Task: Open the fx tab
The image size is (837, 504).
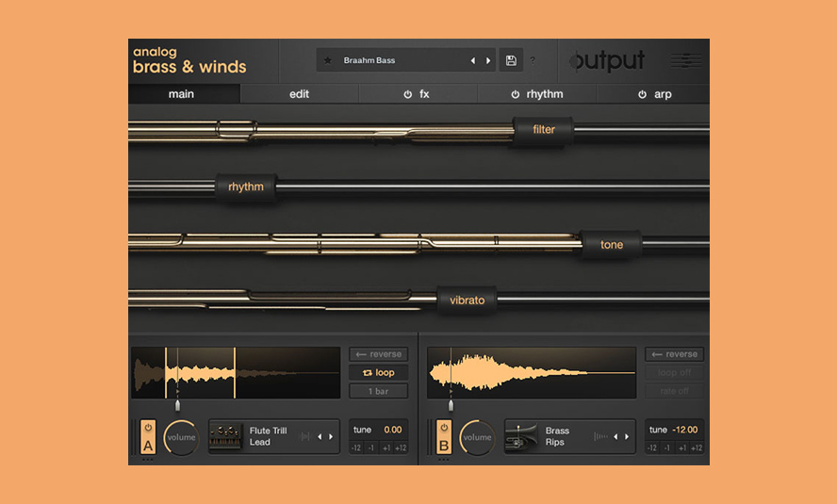Action: pos(418,94)
